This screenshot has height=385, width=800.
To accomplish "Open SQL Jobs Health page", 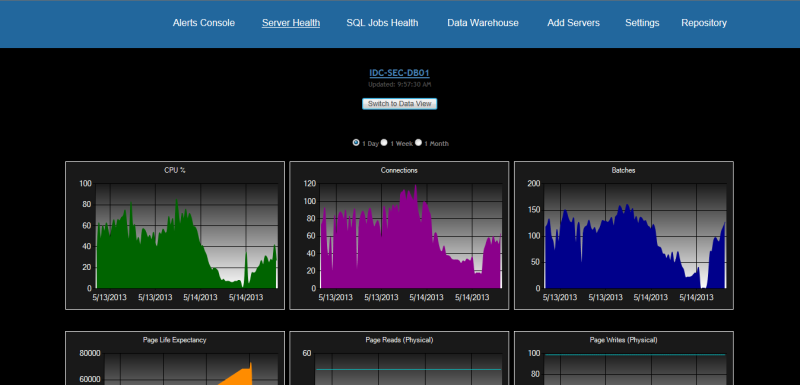I will [382, 23].
